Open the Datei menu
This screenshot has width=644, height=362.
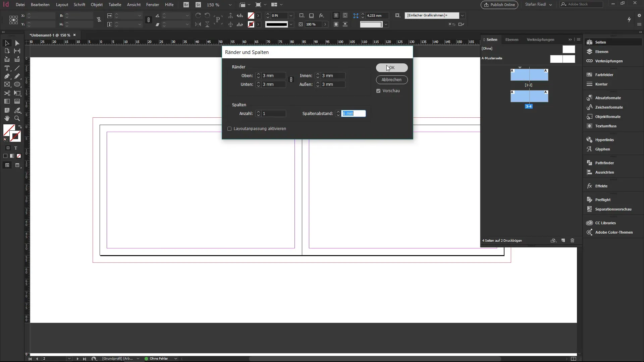[20, 5]
